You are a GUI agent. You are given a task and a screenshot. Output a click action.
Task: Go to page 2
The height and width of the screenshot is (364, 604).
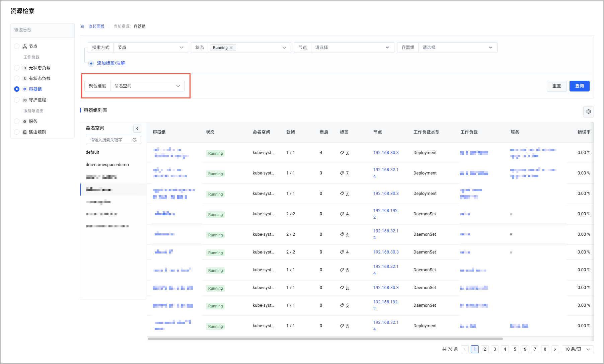point(485,349)
